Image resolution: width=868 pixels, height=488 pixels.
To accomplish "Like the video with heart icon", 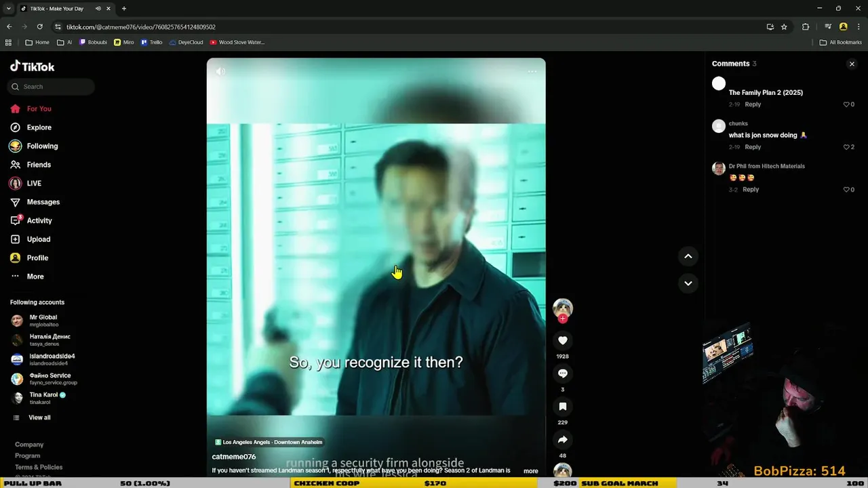I will tap(562, 340).
